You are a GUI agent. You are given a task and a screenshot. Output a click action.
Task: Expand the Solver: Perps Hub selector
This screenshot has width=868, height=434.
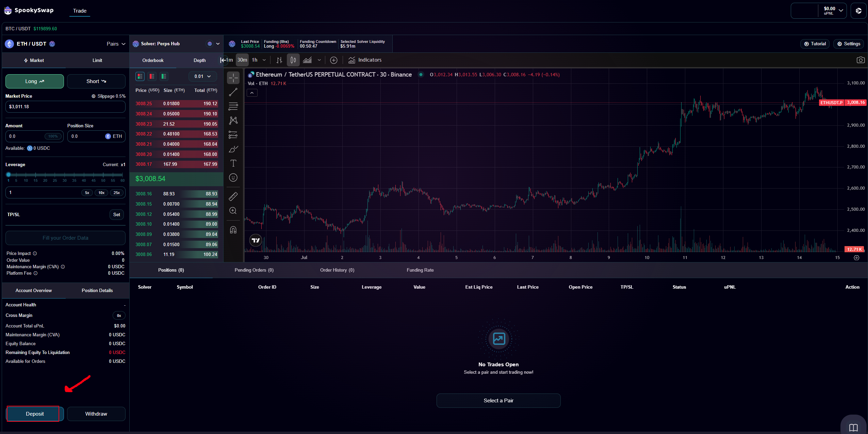(218, 44)
